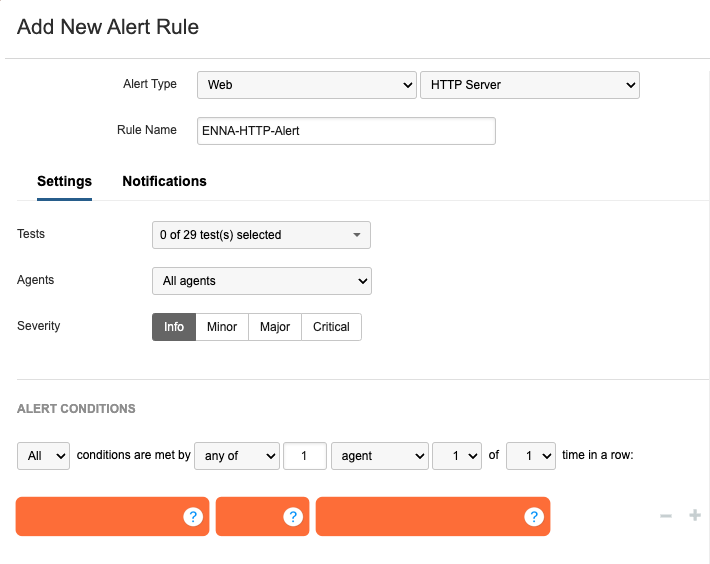
Task: Set severity to Info
Action: [x=174, y=327]
